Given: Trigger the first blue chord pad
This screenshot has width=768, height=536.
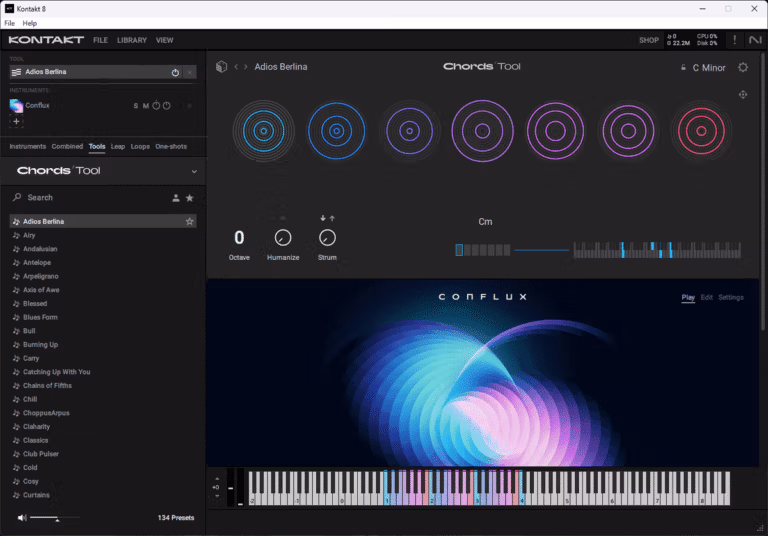Looking at the screenshot, I should point(264,131).
